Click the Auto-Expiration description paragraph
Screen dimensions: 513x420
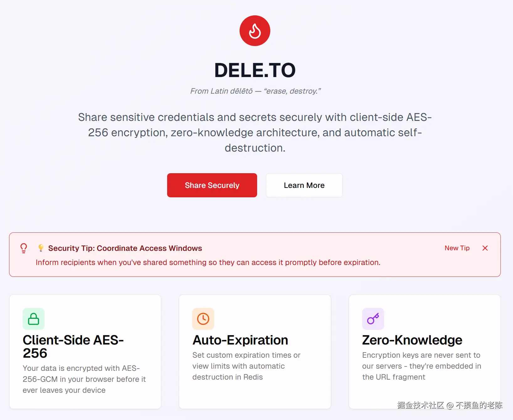coord(246,366)
